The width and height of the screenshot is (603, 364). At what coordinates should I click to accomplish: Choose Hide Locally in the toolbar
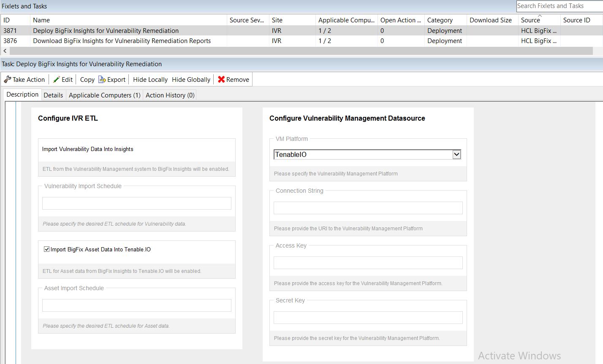(150, 80)
